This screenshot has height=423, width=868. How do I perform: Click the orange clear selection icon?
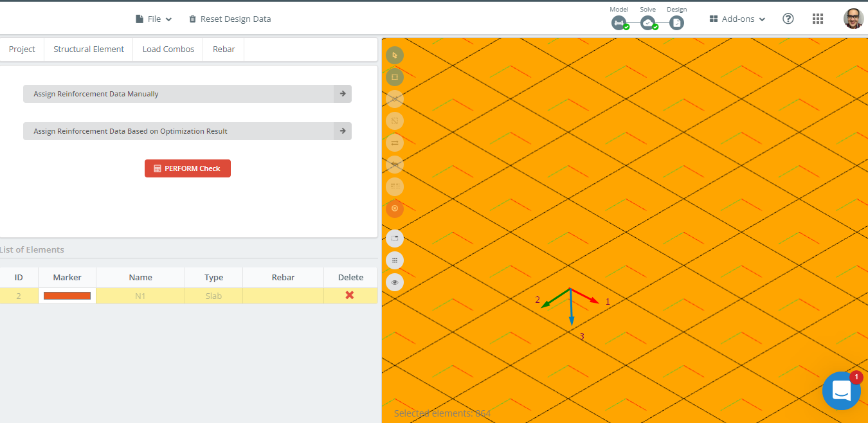[x=395, y=208]
